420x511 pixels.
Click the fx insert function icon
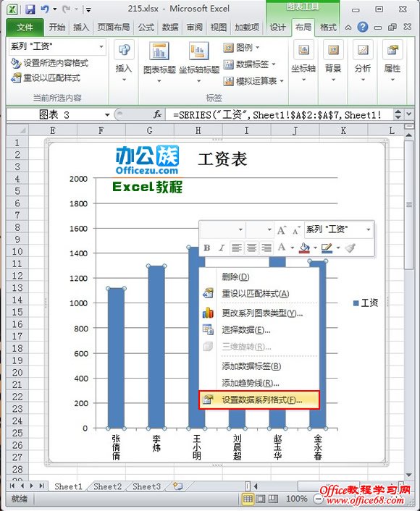158,114
